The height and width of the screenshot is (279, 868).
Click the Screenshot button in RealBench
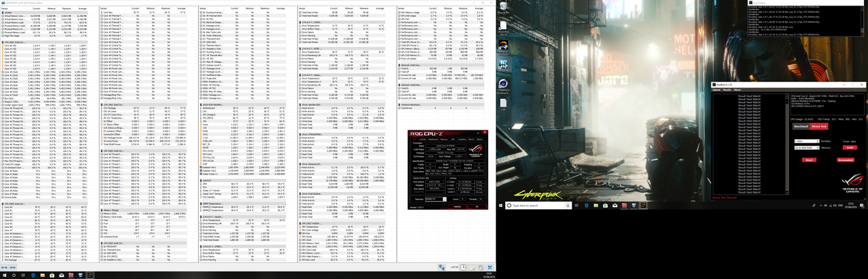point(846,160)
